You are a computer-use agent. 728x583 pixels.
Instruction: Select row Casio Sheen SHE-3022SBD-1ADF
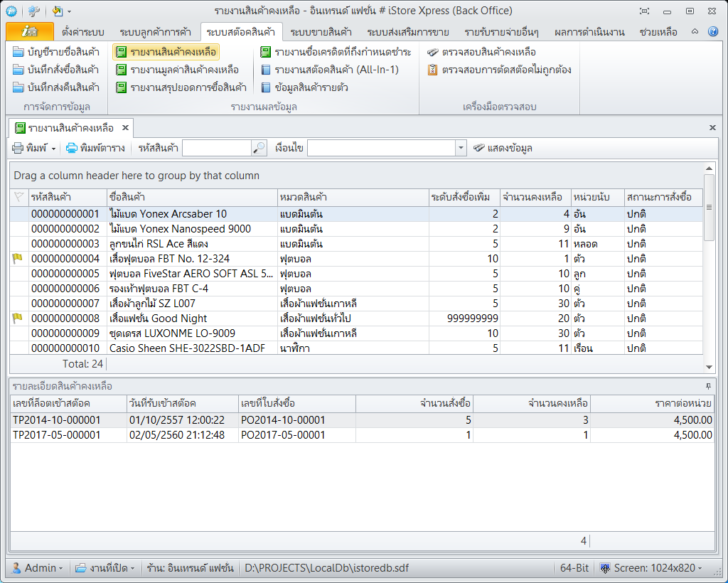[x=356, y=348]
